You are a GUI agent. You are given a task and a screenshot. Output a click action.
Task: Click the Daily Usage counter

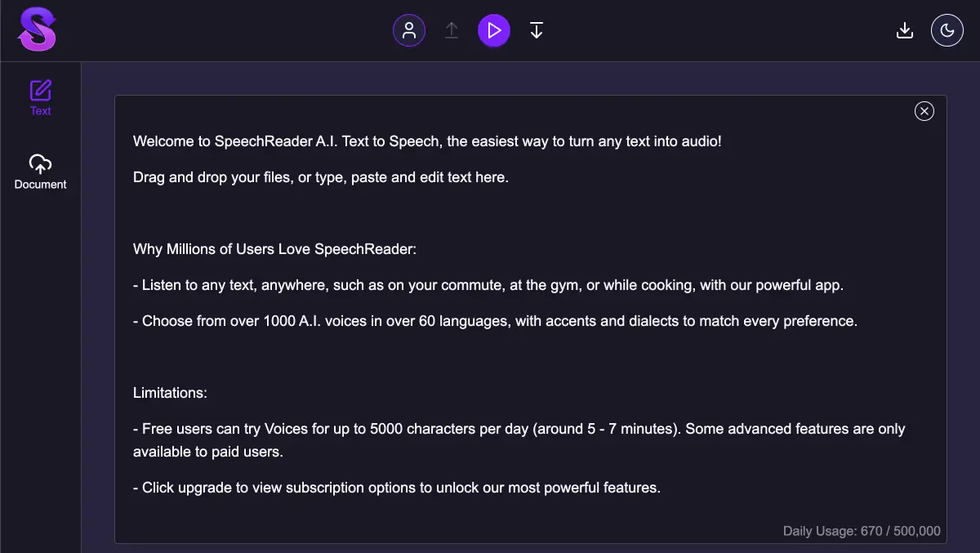tap(862, 530)
